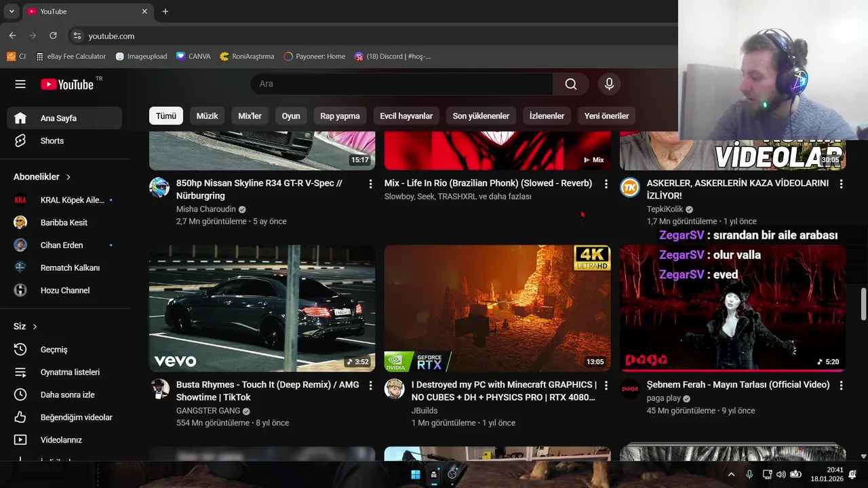Open Beğendiğim videolar liked videos
Image resolution: width=868 pixels, height=488 pixels.
[x=64, y=418]
